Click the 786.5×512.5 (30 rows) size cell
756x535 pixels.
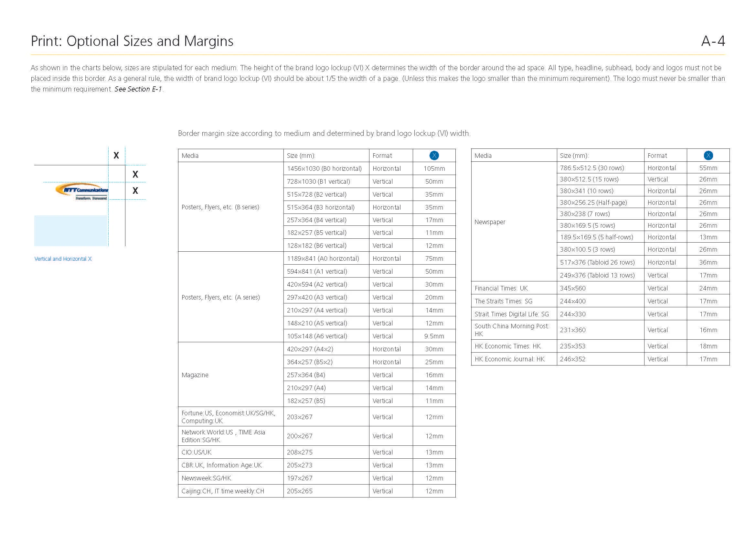coord(592,168)
